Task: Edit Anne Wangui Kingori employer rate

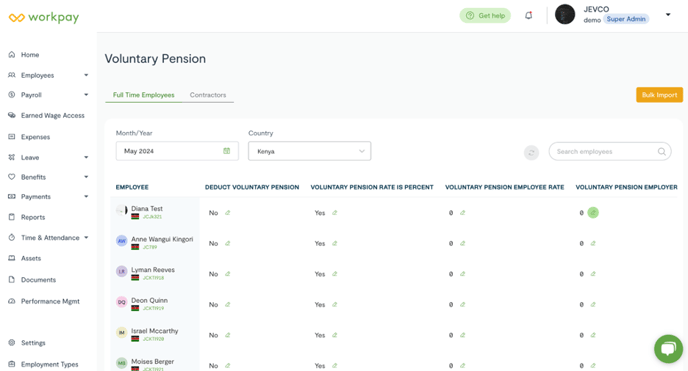Action: (593, 243)
